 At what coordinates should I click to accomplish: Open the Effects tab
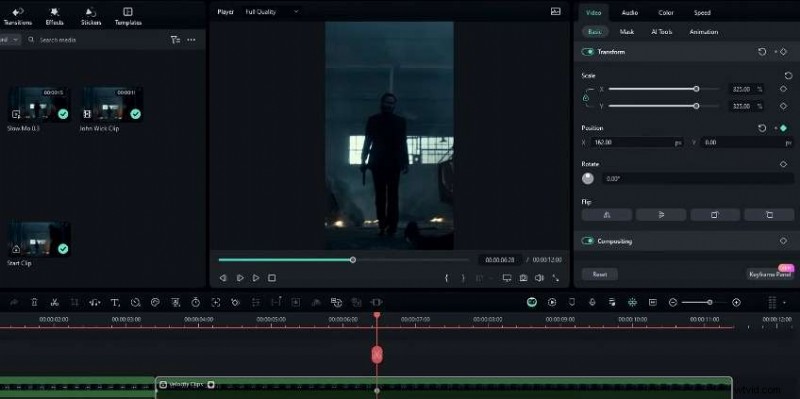click(x=55, y=16)
